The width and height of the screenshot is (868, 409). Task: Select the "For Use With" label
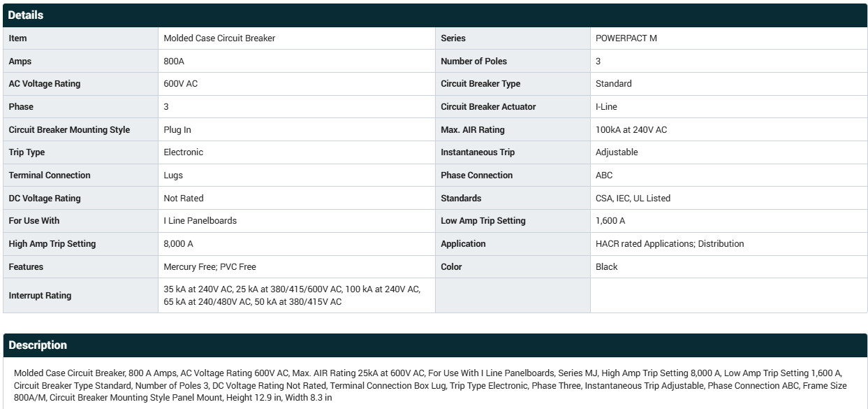coord(34,221)
